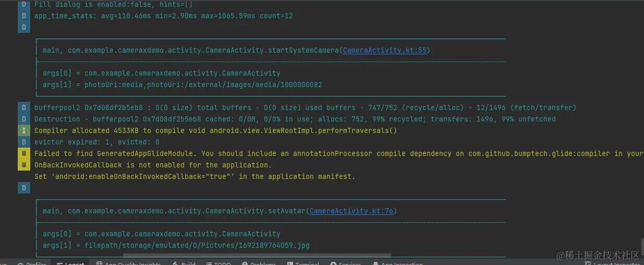Screen dimensions: 644x265
Task: Click the D level badge beside 'evictor expired'
Action: [x=24, y=142]
